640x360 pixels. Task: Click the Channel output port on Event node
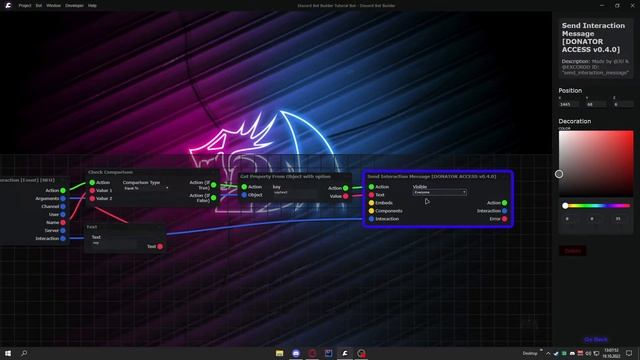point(63,207)
